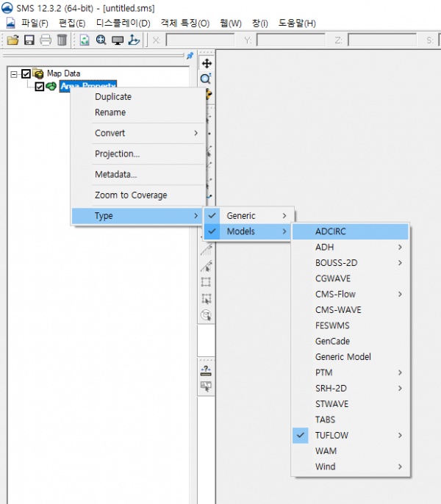Expand the Wind submenu
The width and height of the screenshot is (441, 504).
point(351,467)
